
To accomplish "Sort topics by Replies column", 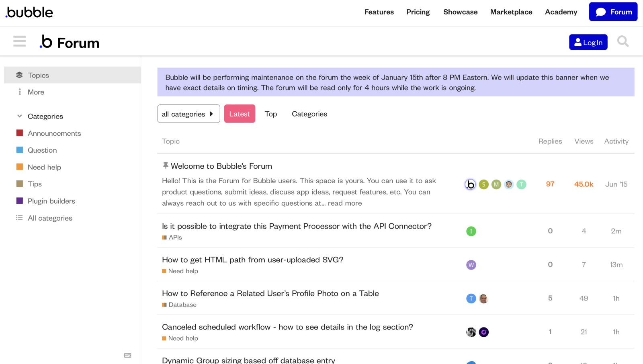I will click(550, 141).
